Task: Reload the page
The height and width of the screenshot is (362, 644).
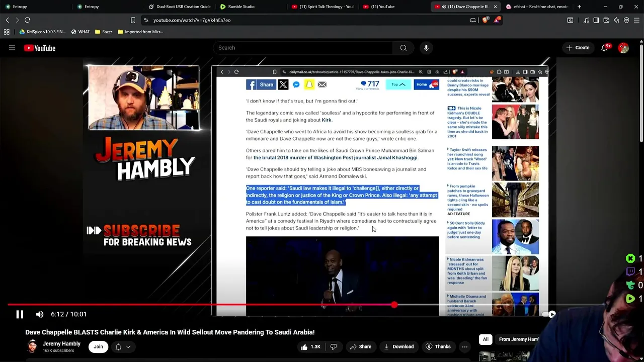Action: pyautogui.click(x=27, y=20)
